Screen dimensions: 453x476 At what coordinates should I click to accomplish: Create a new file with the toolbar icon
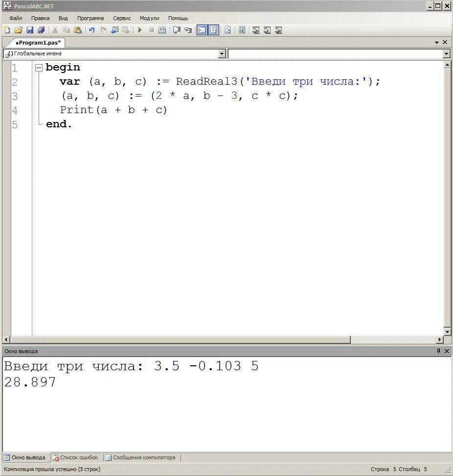(7, 30)
